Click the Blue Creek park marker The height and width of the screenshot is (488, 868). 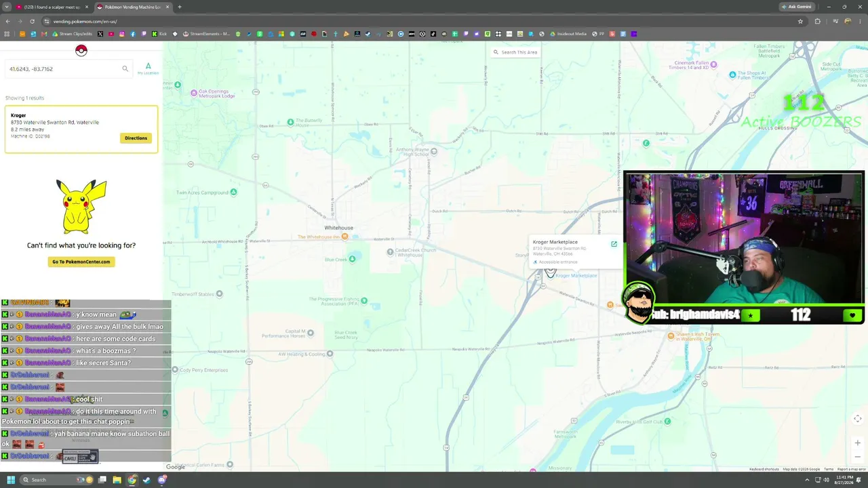pos(351,259)
